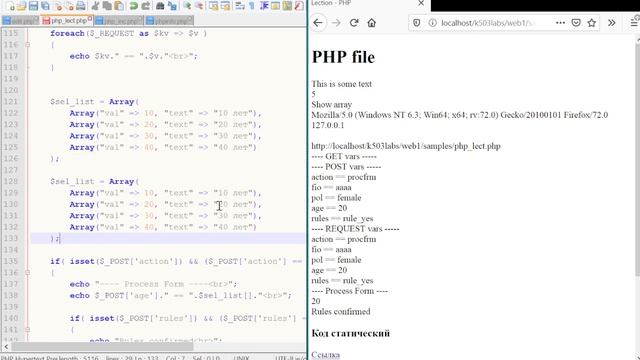Open the Firefox hamburger menu
This screenshot has height=360, width=640.
point(634,23)
